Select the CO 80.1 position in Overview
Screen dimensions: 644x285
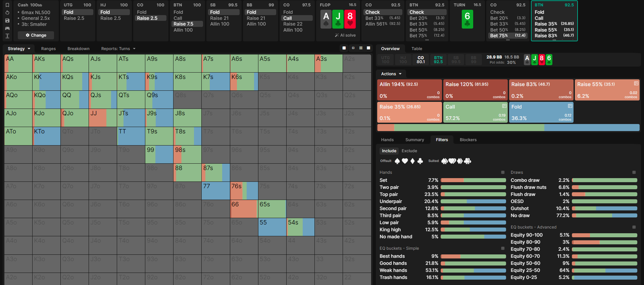421,60
